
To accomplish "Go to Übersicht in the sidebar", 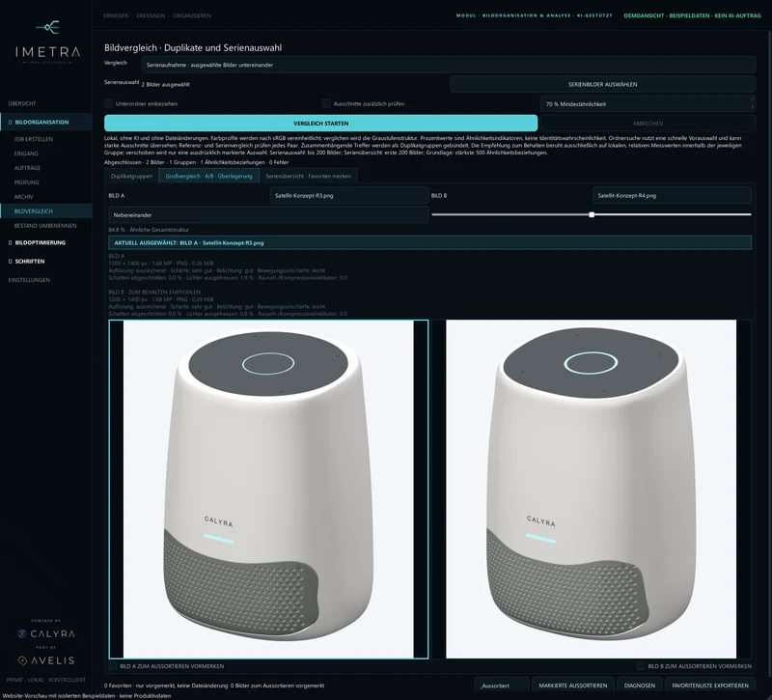I will tap(22, 103).
